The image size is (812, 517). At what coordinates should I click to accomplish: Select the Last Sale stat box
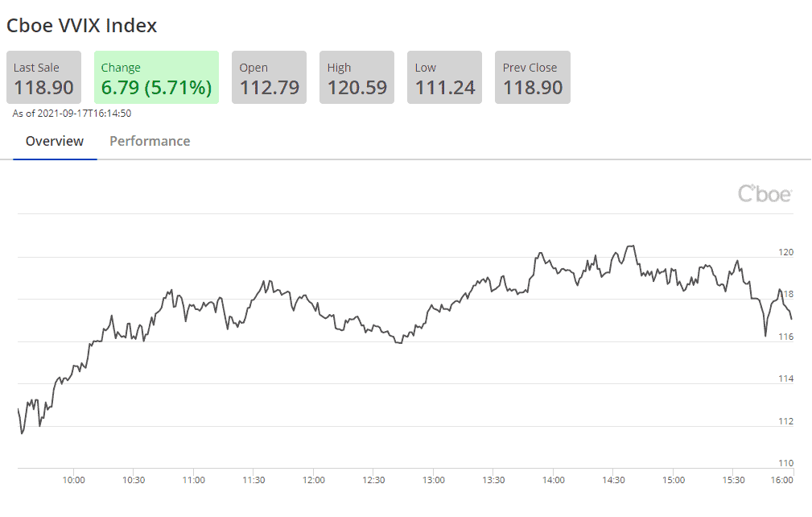tap(43, 77)
